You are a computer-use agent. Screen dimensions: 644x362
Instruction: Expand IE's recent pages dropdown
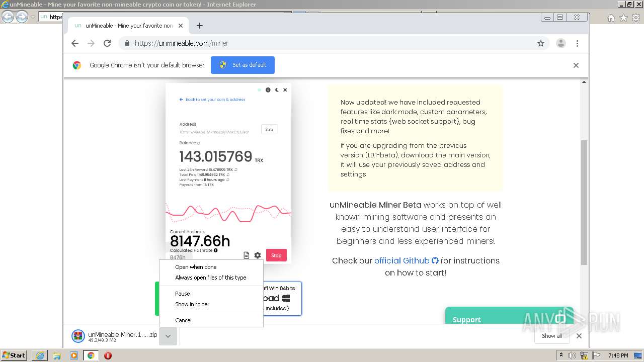point(33,17)
